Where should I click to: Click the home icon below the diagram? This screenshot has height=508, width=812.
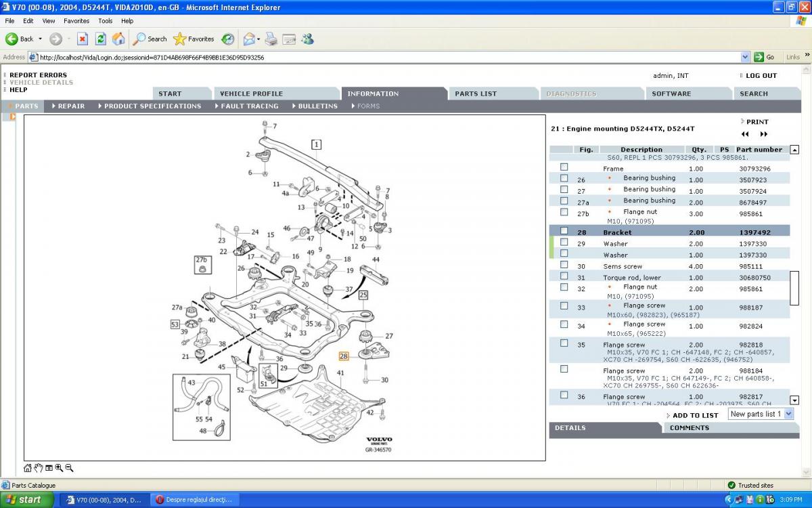(28, 468)
